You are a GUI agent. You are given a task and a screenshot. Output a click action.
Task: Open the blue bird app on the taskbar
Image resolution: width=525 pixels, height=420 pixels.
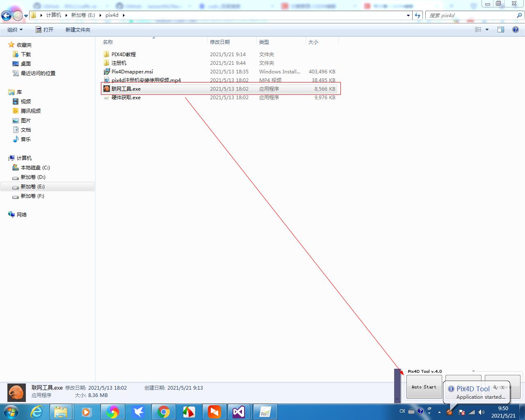pyautogui.click(x=138, y=412)
